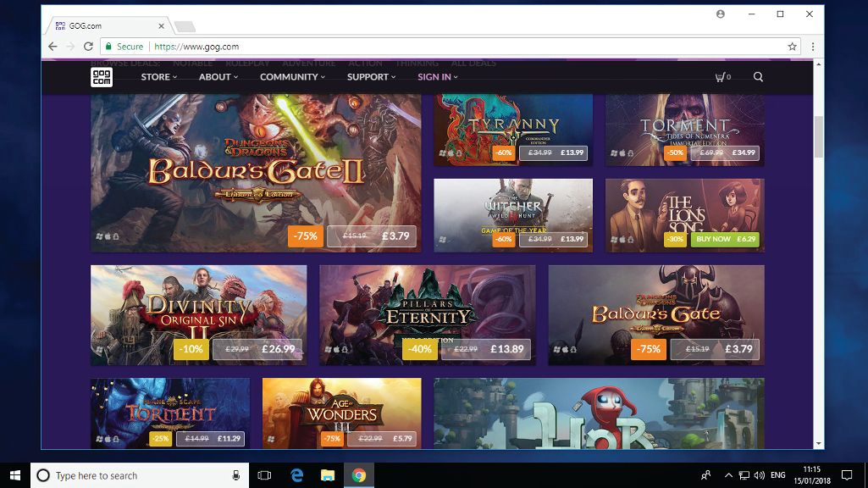
Task: Select the GOG.com browser tab
Action: [102, 25]
